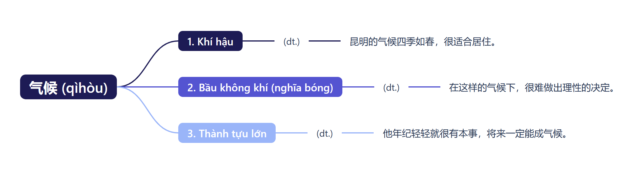Click the example sentence starting with 在这样的气候下

532,88
